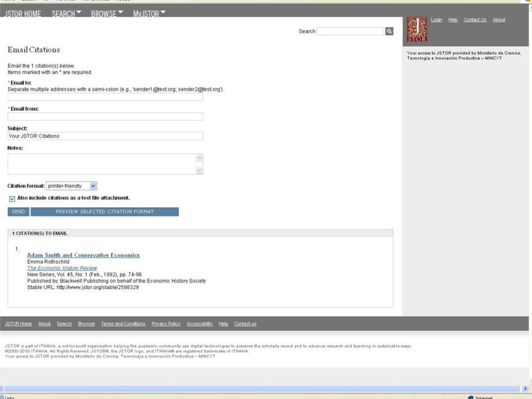This screenshot has width=532, height=399.
Task: Click the author name Emma Rothschild
Action: (x=48, y=262)
